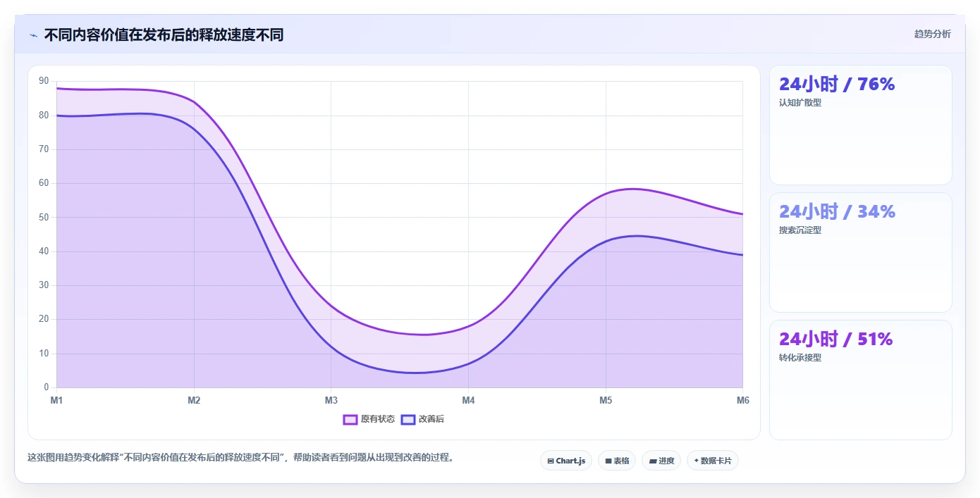This screenshot has width=980, height=498.
Task: Toggle the 原有状态 legend item
Action: coord(369,419)
